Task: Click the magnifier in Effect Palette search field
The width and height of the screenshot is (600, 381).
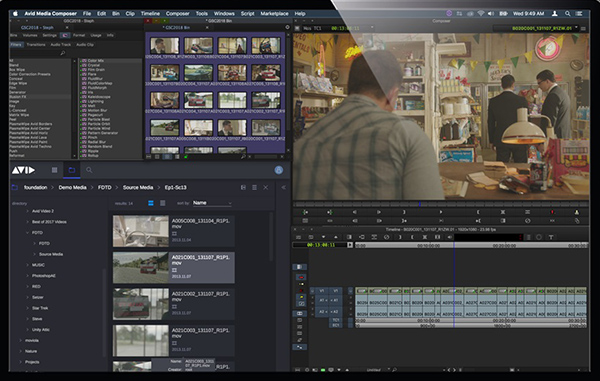Action: pyautogui.click(x=63, y=53)
